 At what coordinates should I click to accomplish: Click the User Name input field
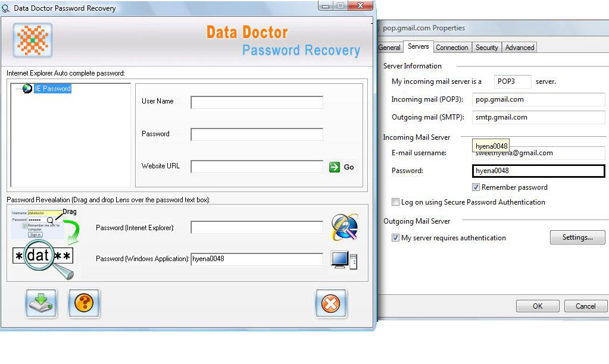(257, 102)
